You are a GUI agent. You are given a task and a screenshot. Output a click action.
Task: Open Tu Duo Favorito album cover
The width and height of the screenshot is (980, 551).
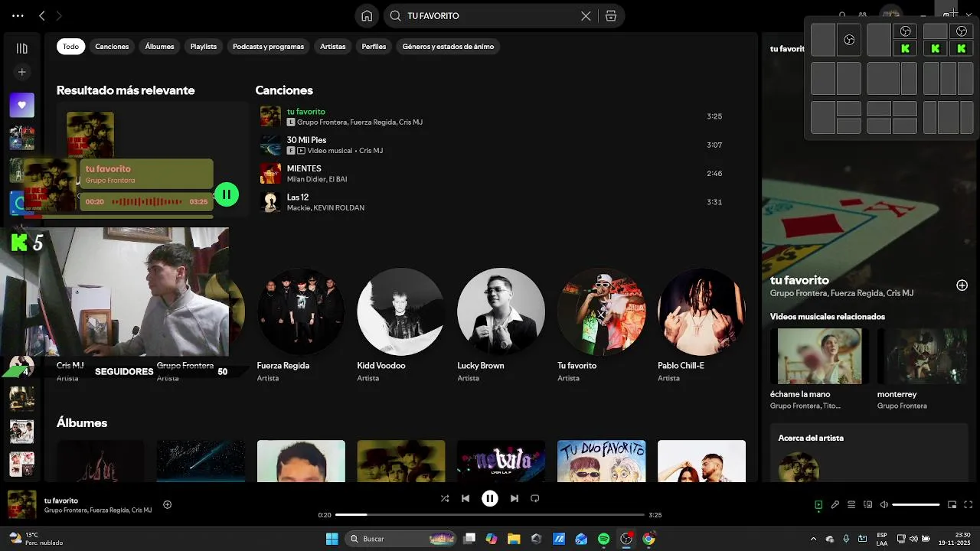tap(601, 461)
